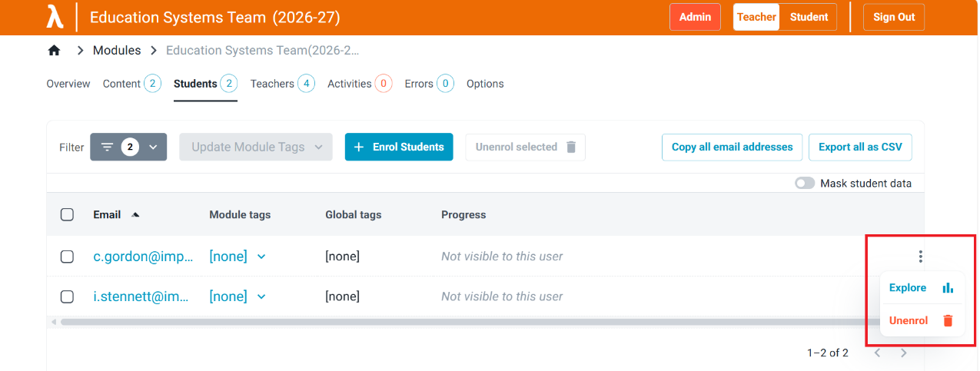The image size is (980, 371).
Task: Click the Global tags column header
Action: [353, 215]
